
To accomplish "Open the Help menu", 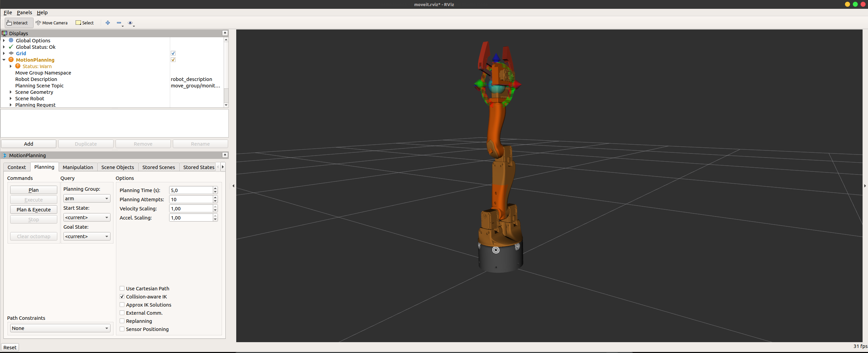I will [42, 13].
